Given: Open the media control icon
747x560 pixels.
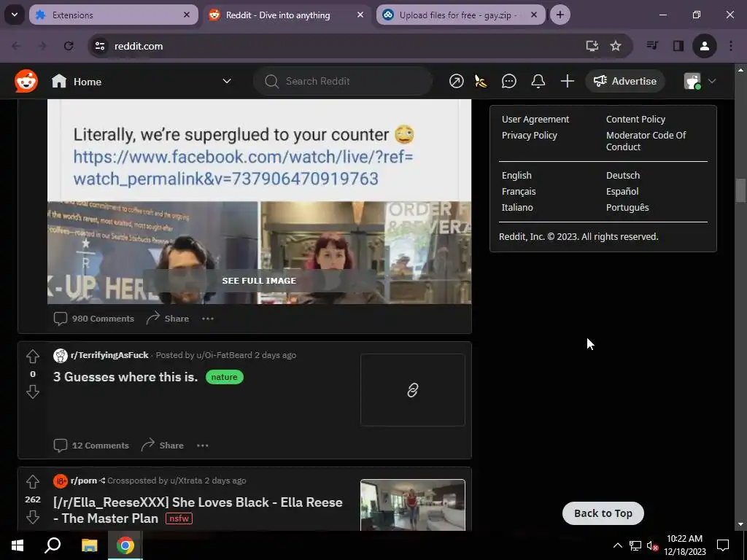Looking at the screenshot, I should (652, 46).
